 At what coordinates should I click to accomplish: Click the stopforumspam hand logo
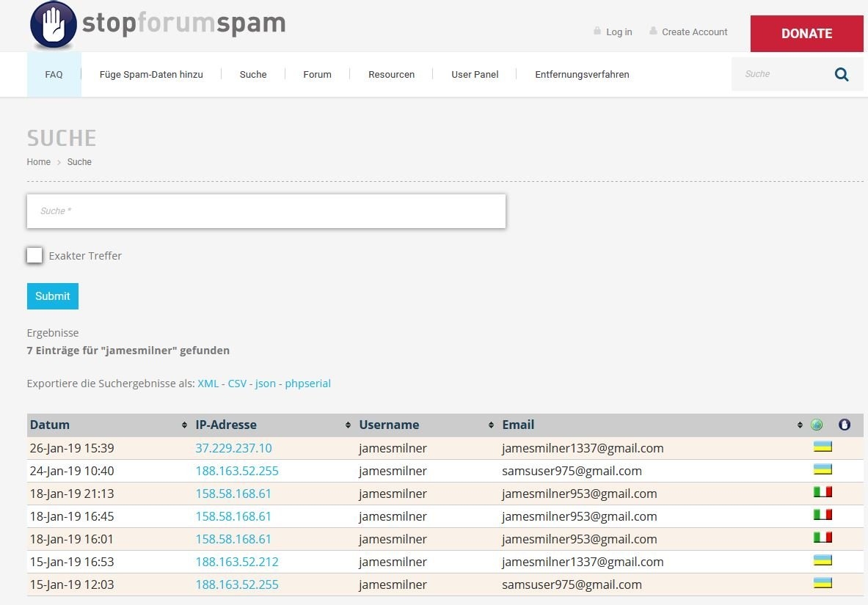[53, 25]
